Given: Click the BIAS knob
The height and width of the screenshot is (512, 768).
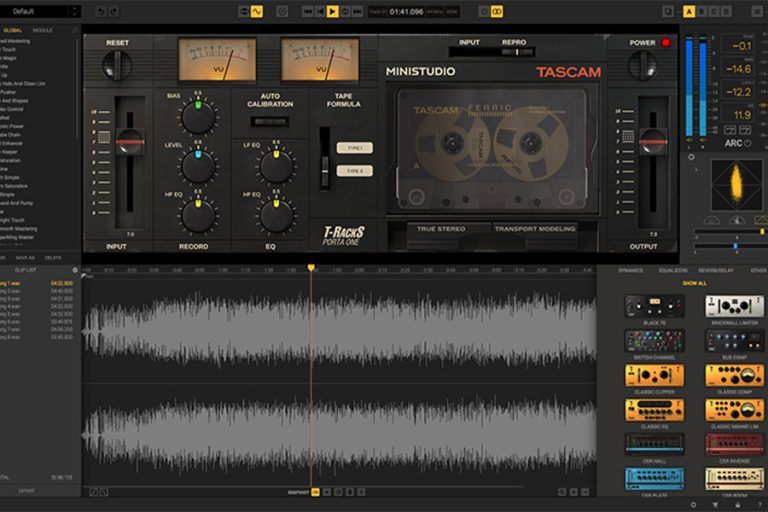Looking at the screenshot, I should click(198, 117).
